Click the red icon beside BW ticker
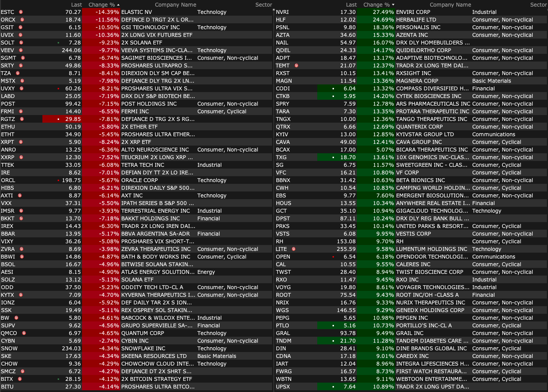This screenshot has height=392, width=548. [16, 318]
